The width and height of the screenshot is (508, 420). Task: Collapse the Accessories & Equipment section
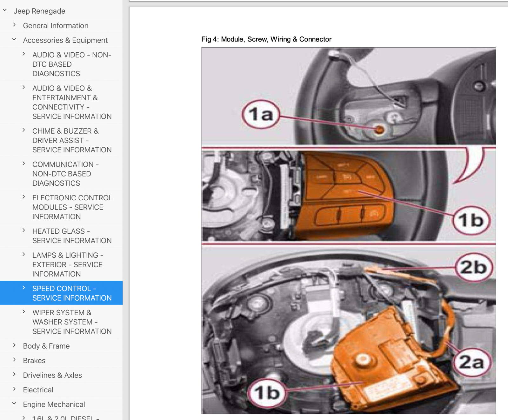click(14, 40)
